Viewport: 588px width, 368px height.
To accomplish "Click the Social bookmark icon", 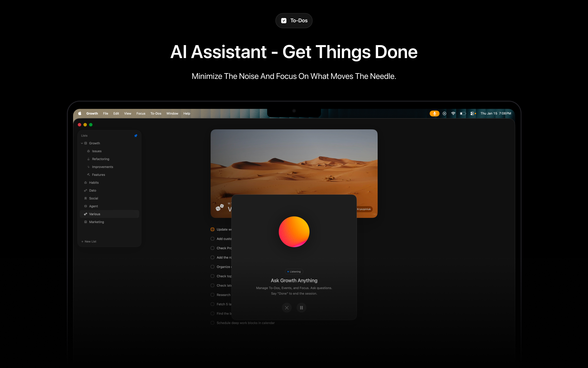I will (86, 198).
